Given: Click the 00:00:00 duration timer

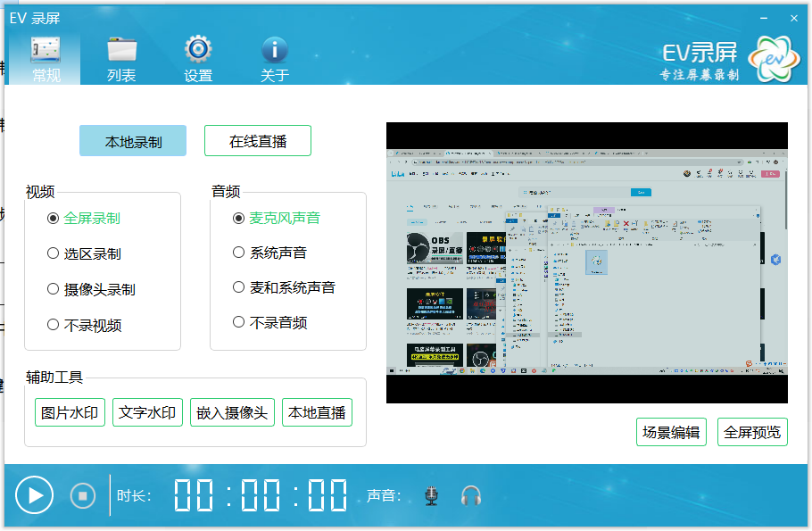Looking at the screenshot, I should 261,496.
